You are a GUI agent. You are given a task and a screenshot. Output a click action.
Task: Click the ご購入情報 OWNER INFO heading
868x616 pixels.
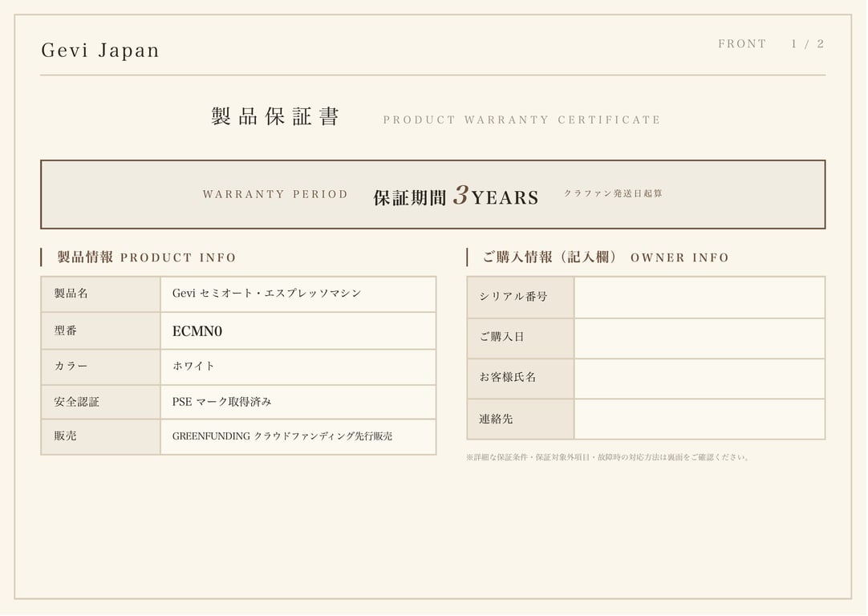coord(606,257)
